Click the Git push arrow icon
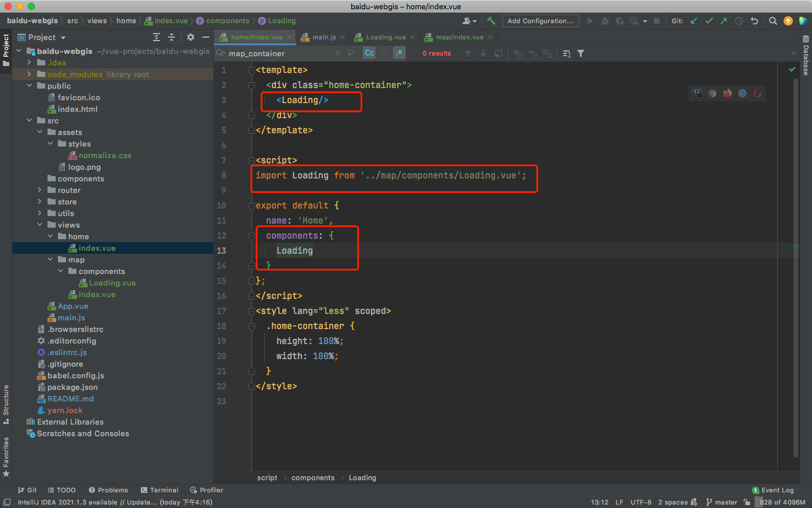812x508 pixels. coord(724,21)
